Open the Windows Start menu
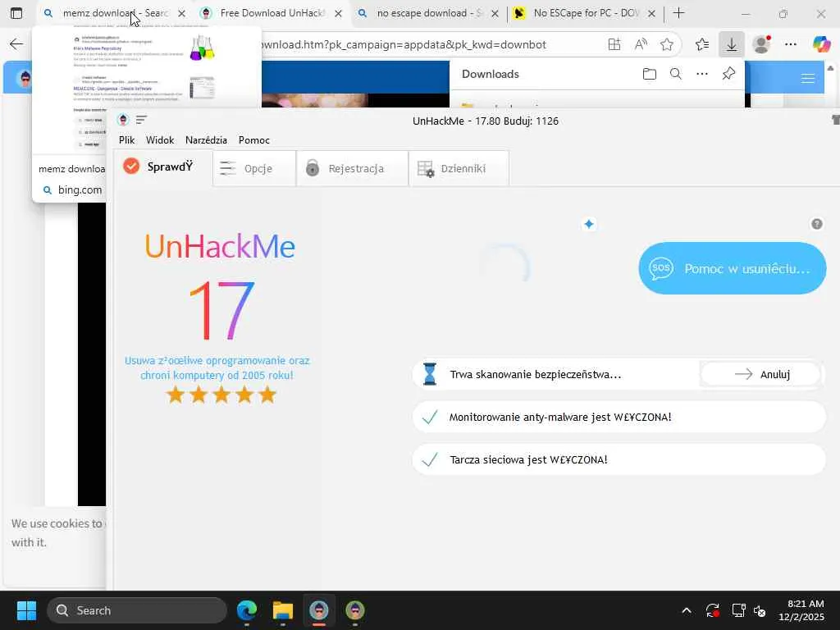 [26, 610]
